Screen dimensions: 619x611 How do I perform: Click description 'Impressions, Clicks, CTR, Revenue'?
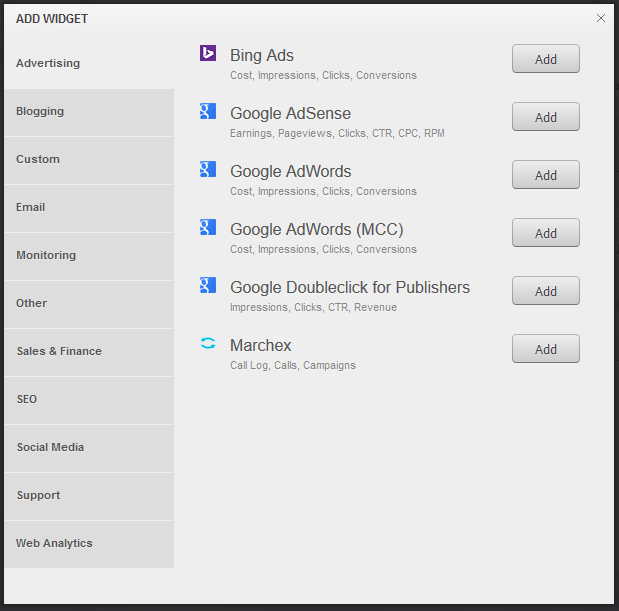pyautogui.click(x=313, y=307)
